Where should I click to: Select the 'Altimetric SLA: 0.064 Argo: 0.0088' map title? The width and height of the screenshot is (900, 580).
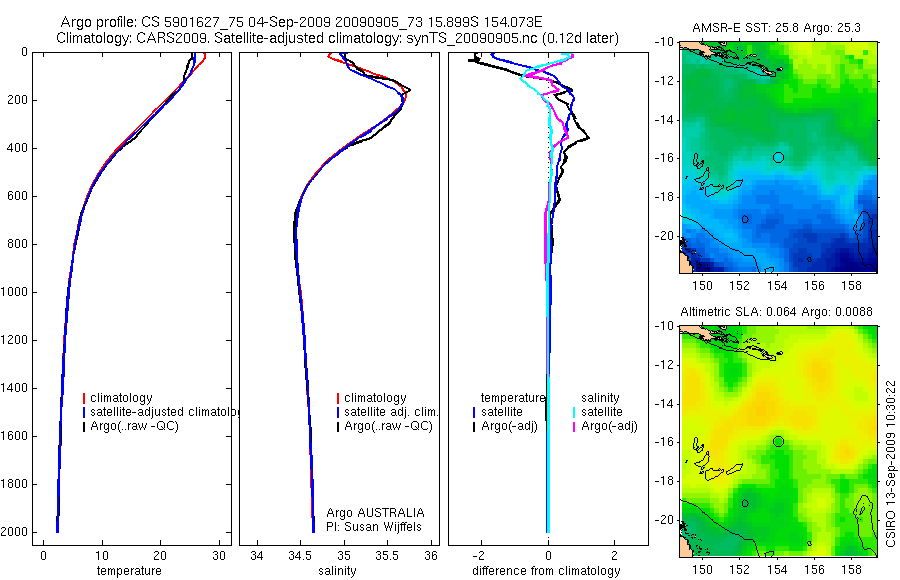tap(776, 312)
